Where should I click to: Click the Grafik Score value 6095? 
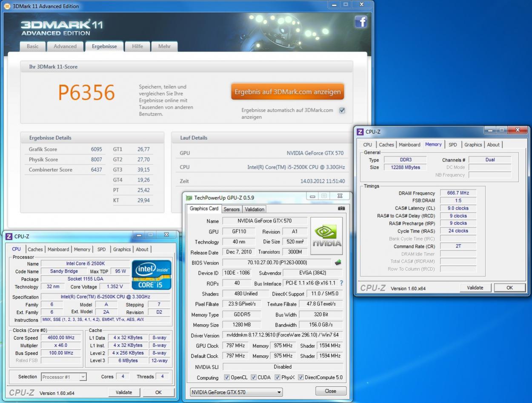pyautogui.click(x=97, y=149)
